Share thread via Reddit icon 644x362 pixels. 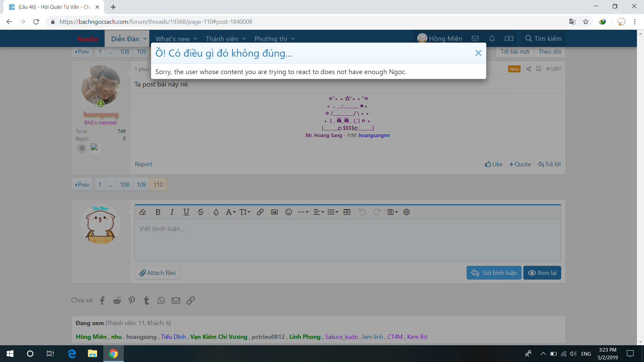pos(117,300)
